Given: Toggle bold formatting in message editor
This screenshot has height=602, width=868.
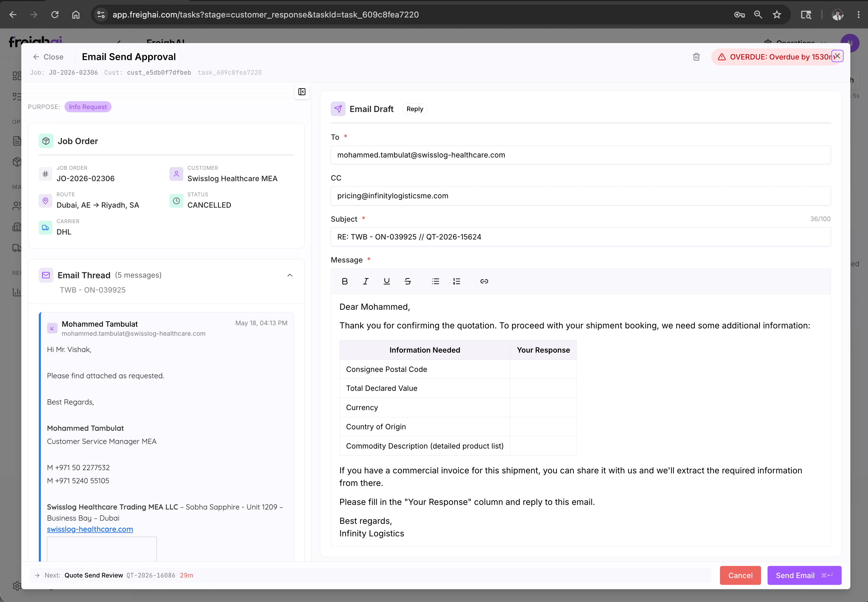Looking at the screenshot, I should 345,281.
